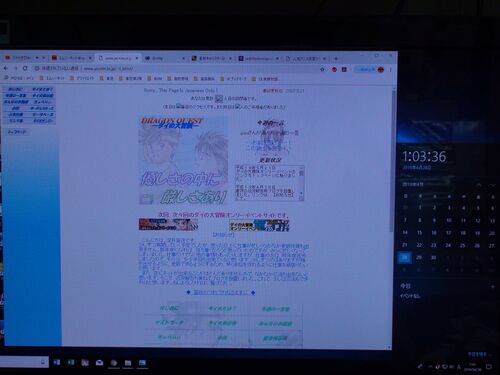Screen dimensions: 500x375
Task: Click the browser forward arrow
Action: [x=15, y=68]
